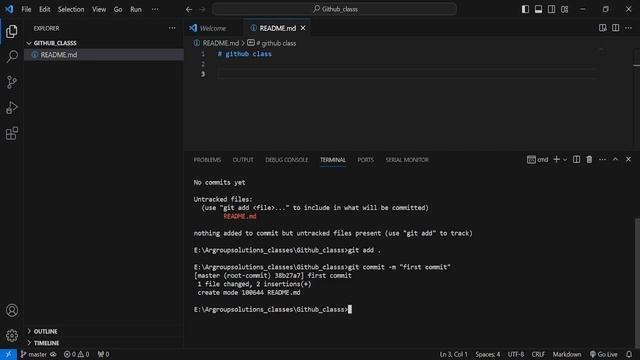Add a new terminal with plus icon
The width and height of the screenshot is (640, 360).
pyautogui.click(x=556, y=160)
